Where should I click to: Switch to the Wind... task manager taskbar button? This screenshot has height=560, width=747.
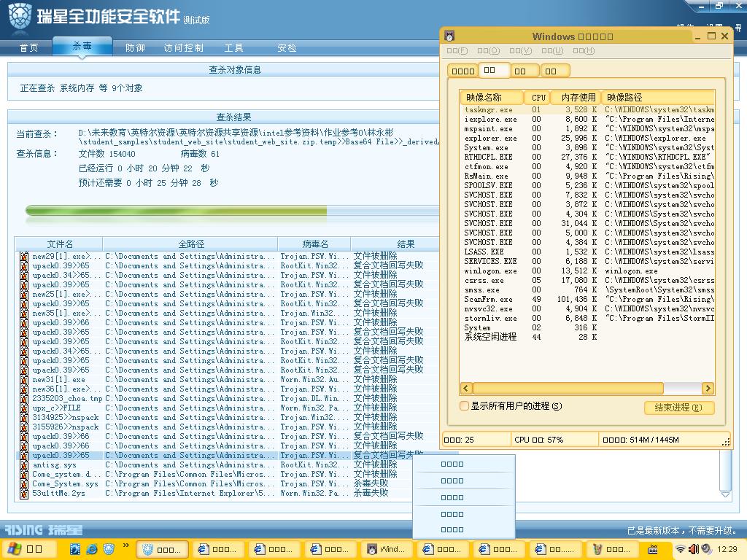click(x=387, y=550)
